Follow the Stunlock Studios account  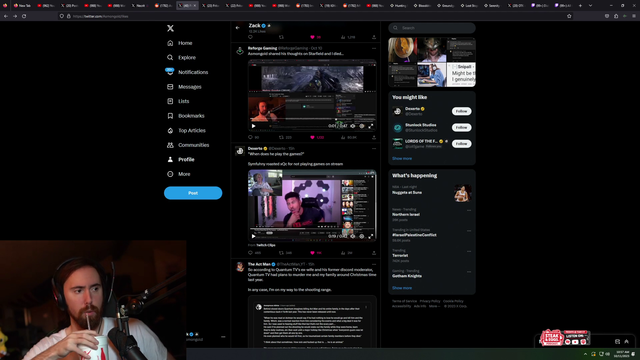point(461,127)
